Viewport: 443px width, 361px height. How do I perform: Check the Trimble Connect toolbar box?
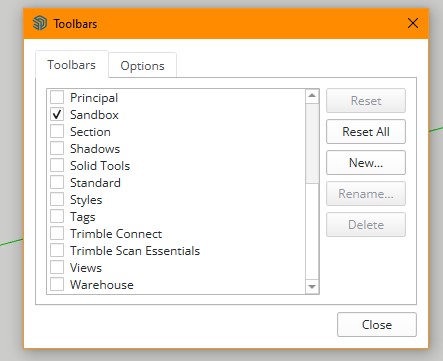pos(57,233)
